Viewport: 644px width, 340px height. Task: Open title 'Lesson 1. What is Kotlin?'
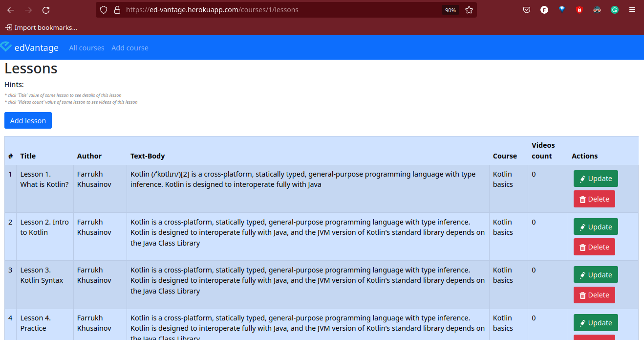pyautogui.click(x=44, y=179)
